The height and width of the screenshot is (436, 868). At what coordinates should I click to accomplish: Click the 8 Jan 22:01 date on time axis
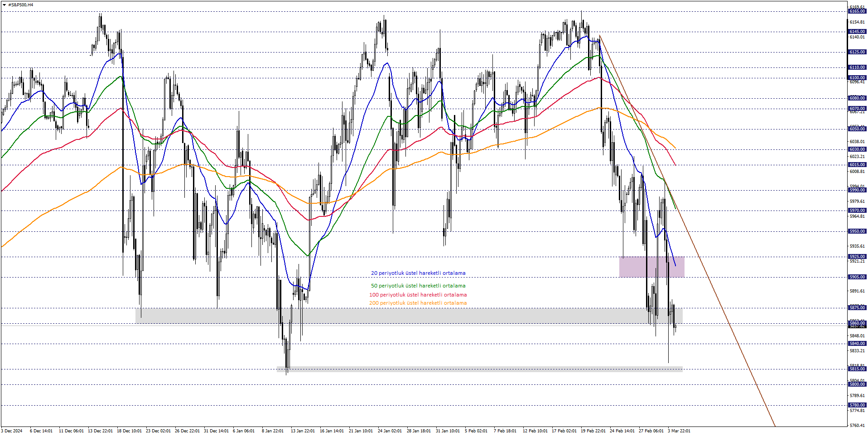point(273,431)
